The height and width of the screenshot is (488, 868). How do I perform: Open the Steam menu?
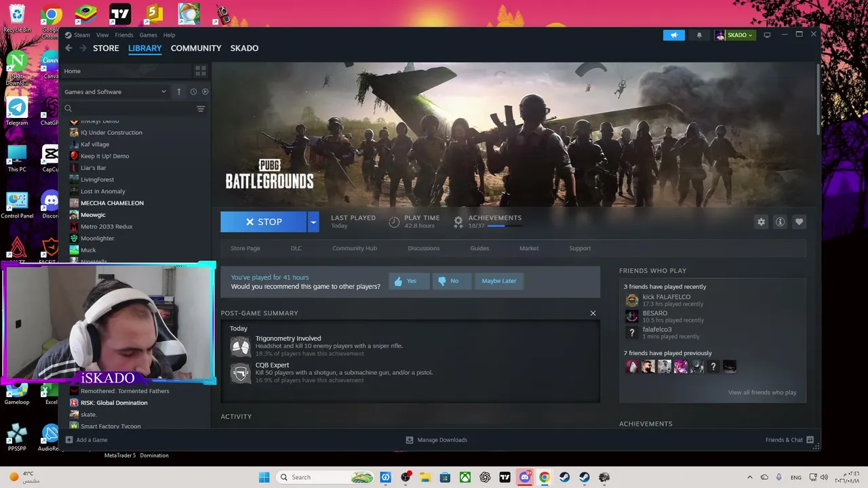tap(82, 35)
